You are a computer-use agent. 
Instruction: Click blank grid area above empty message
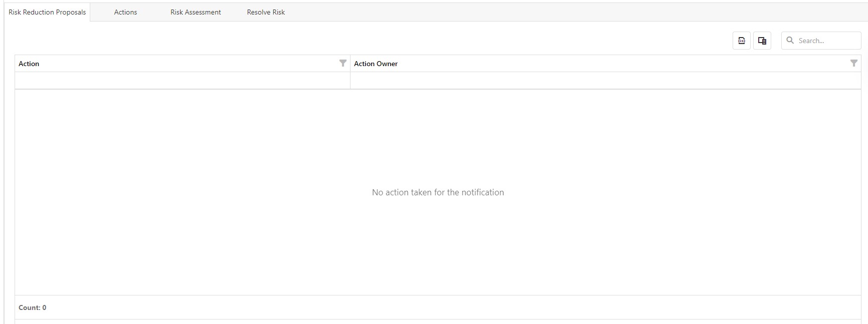pos(438,135)
